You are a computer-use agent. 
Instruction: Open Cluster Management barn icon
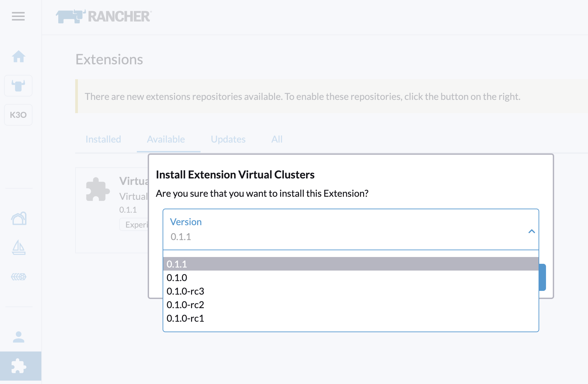19,218
